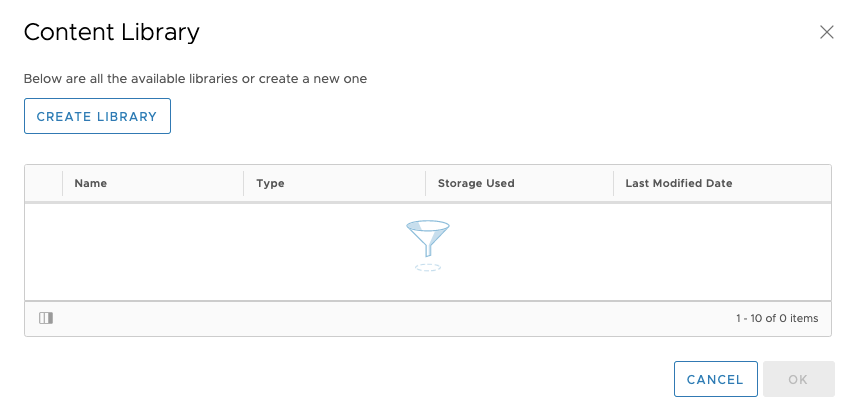Screen dimensions: 855x418
Task: Close the Content Library dialog
Action: pyautogui.click(x=826, y=32)
